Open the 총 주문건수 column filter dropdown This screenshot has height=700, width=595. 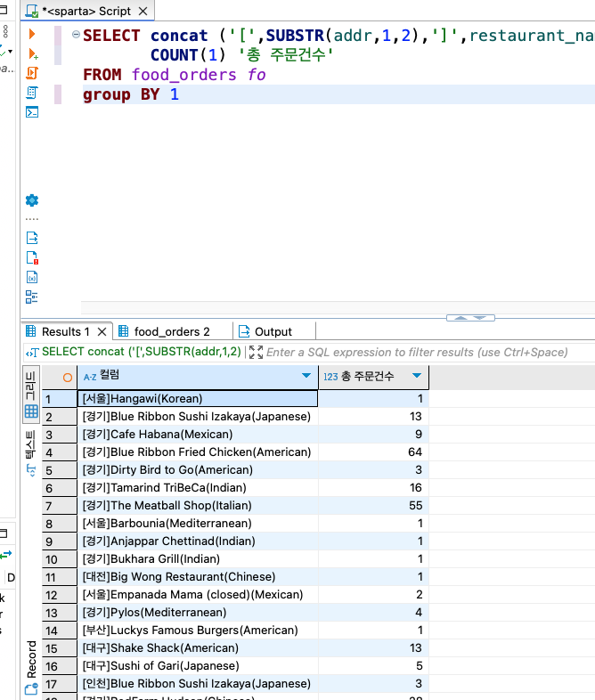point(417,376)
